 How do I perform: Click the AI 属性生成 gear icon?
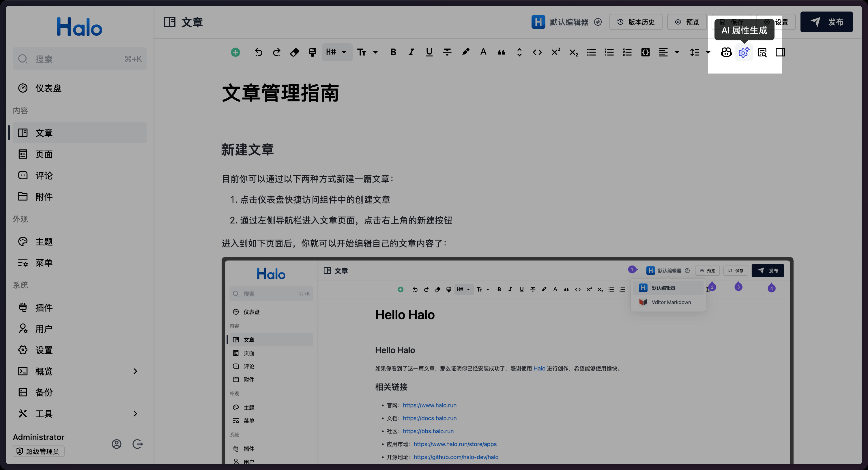click(x=744, y=52)
